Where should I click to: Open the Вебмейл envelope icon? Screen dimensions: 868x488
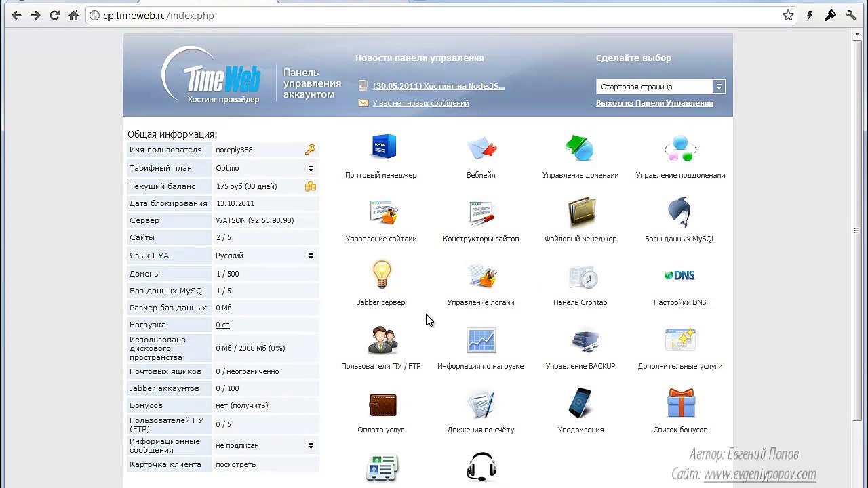point(481,148)
